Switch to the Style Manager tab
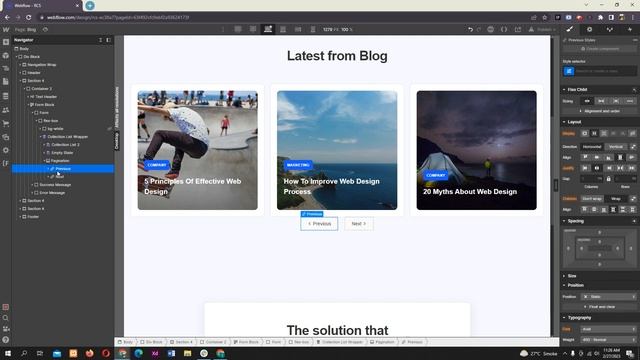The height and width of the screenshot is (360, 640). point(610,29)
